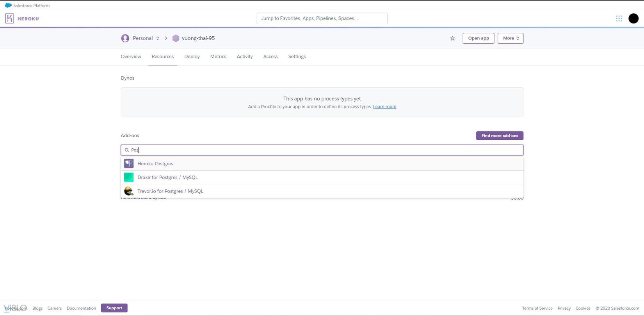The height and width of the screenshot is (316, 644).
Task: Click the HEROKU wordmark text
Action: pyautogui.click(x=28, y=19)
